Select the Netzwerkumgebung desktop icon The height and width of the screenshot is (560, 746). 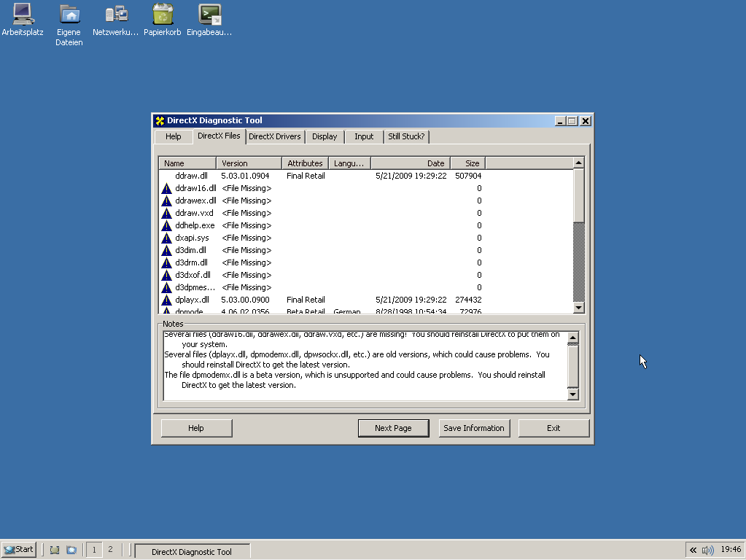click(116, 15)
